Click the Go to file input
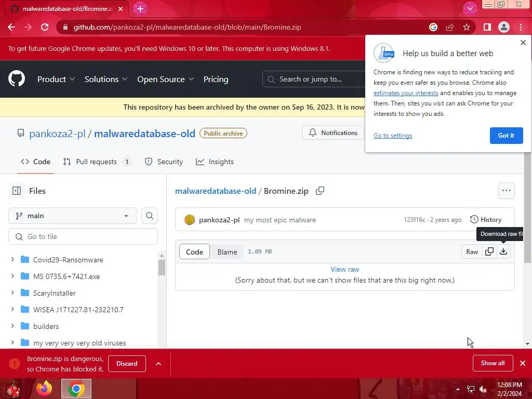The image size is (532, 399). point(83,236)
